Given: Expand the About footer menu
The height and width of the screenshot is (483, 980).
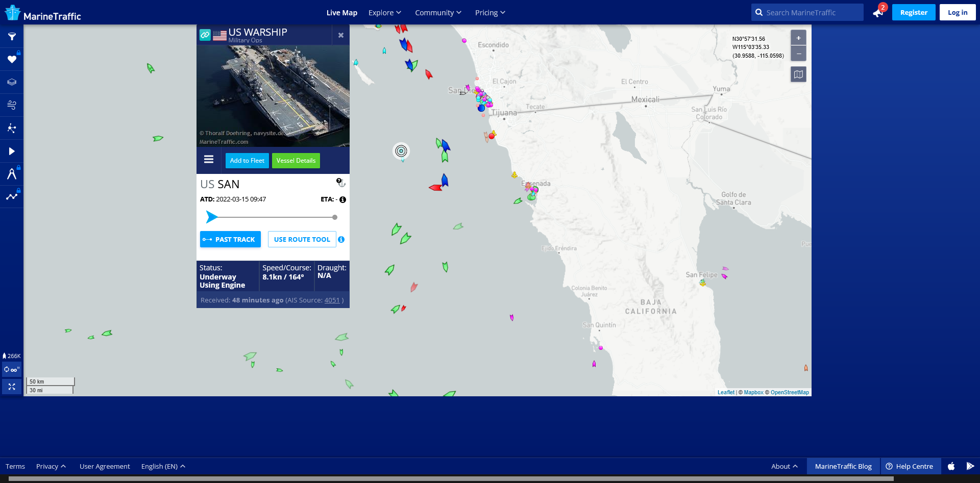Looking at the screenshot, I should (785, 467).
